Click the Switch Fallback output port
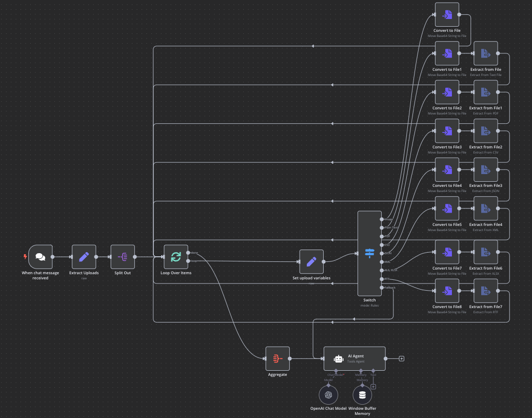Image resolution: width=532 pixels, height=418 pixels. (x=382, y=288)
